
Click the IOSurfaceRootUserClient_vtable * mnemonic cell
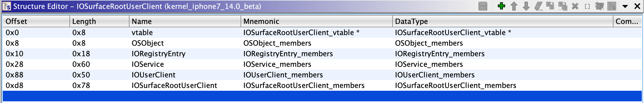click(x=317, y=33)
